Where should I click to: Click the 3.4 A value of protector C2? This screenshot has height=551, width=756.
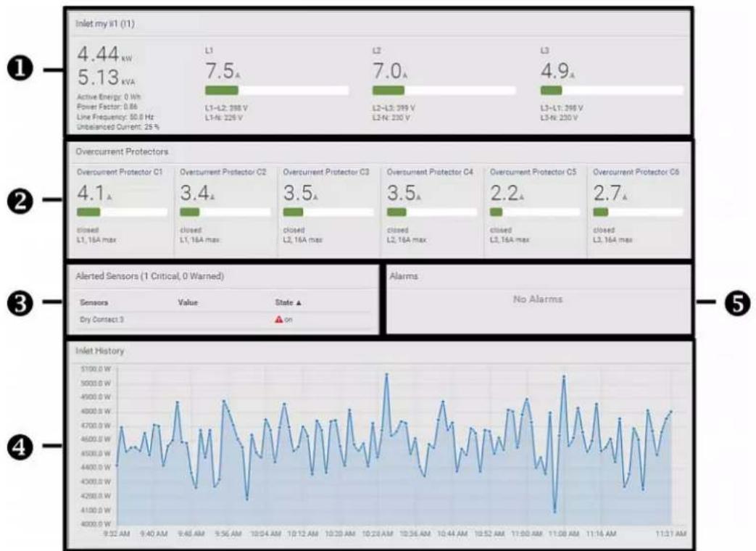[x=198, y=194]
